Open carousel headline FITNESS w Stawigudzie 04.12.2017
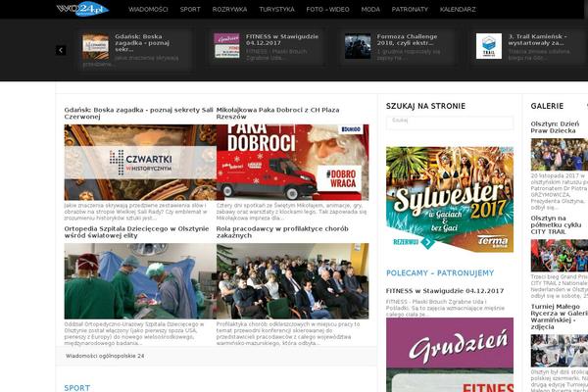The height and width of the screenshot is (392, 588). [x=282, y=40]
